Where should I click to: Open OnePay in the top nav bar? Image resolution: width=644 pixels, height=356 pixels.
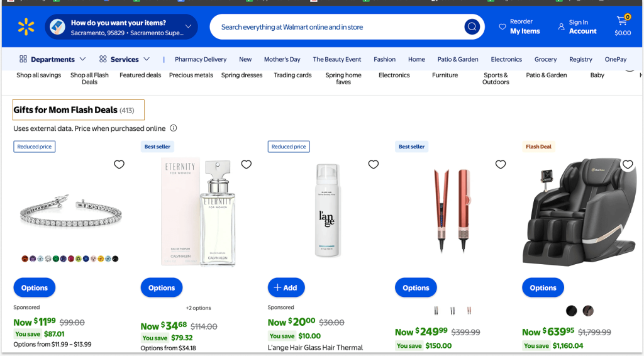point(616,59)
